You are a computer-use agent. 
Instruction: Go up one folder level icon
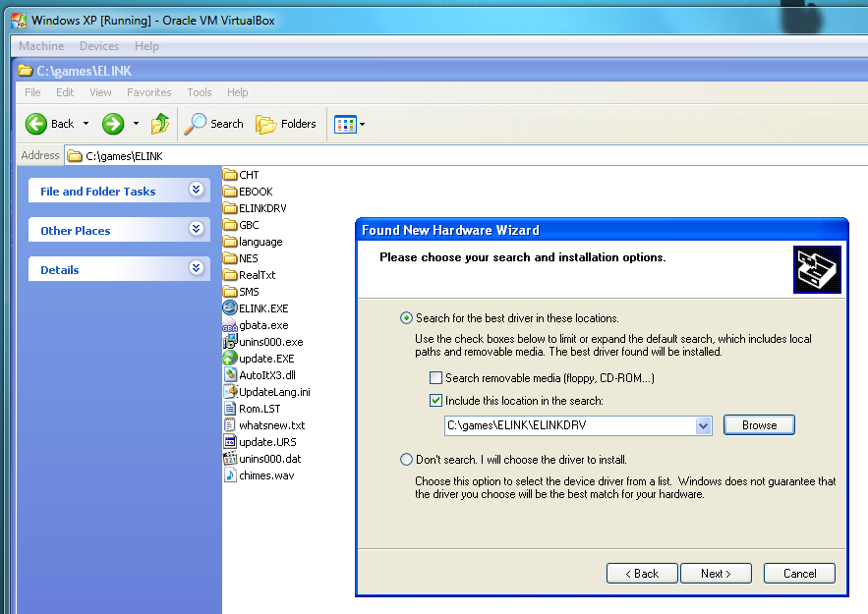click(160, 124)
